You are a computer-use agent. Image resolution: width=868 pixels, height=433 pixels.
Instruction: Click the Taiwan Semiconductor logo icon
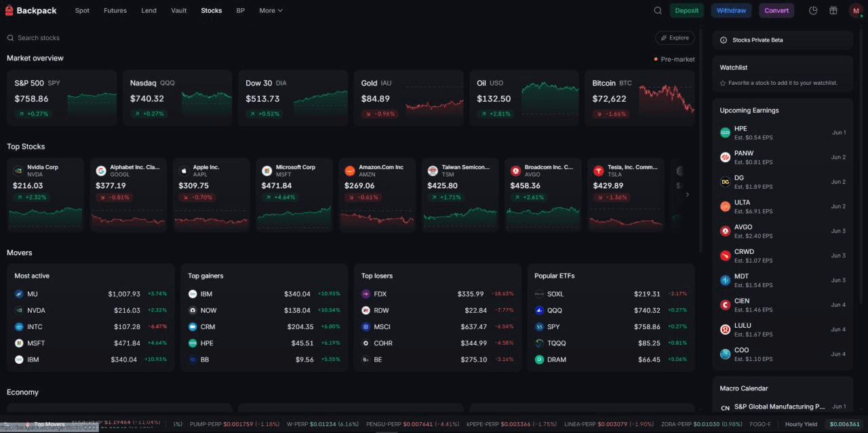point(433,170)
